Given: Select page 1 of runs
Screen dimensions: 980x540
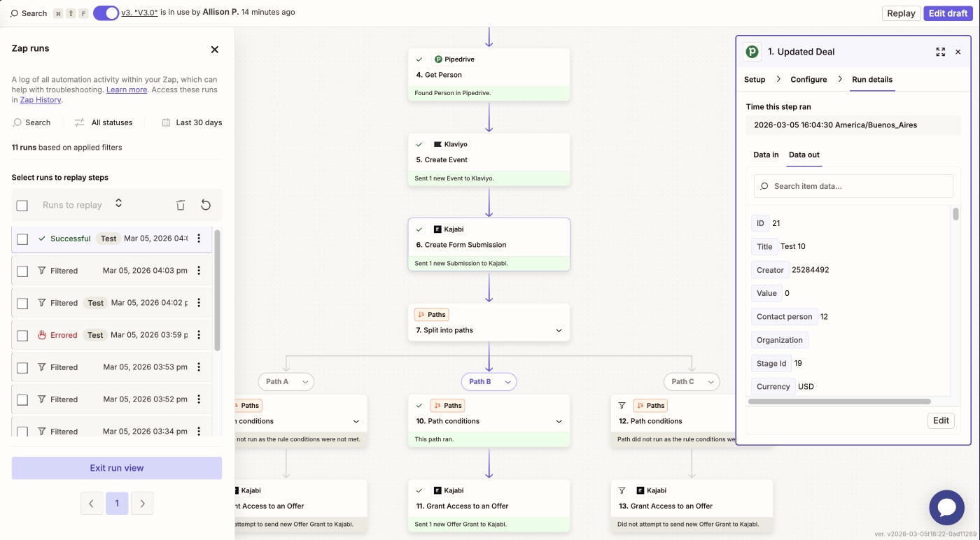Looking at the screenshot, I should click(x=117, y=504).
